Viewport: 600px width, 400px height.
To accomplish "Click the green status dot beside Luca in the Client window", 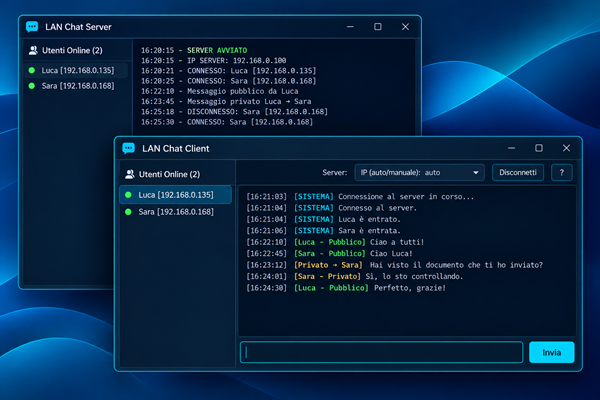I will tap(129, 195).
